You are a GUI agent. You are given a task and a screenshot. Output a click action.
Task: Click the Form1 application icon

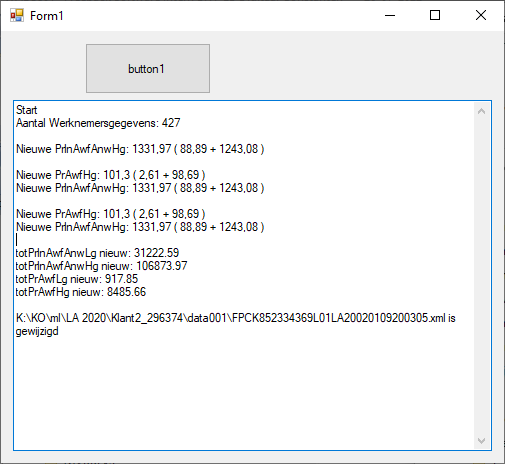coord(17,15)
